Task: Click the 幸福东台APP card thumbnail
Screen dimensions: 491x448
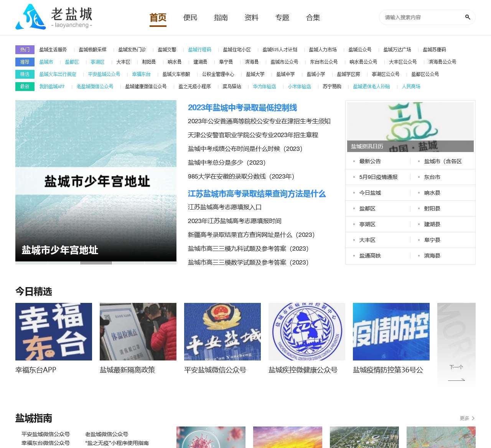Action: coord(53,331)
